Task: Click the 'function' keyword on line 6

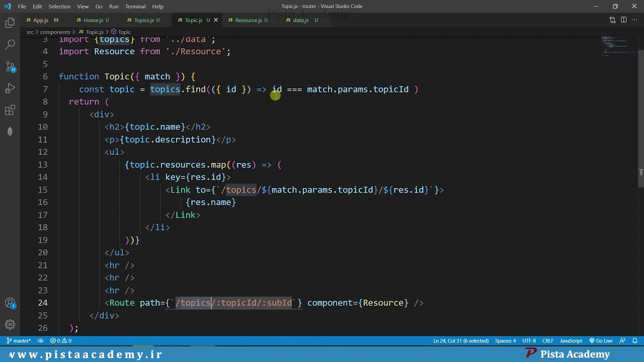Action: coord(79,76)
